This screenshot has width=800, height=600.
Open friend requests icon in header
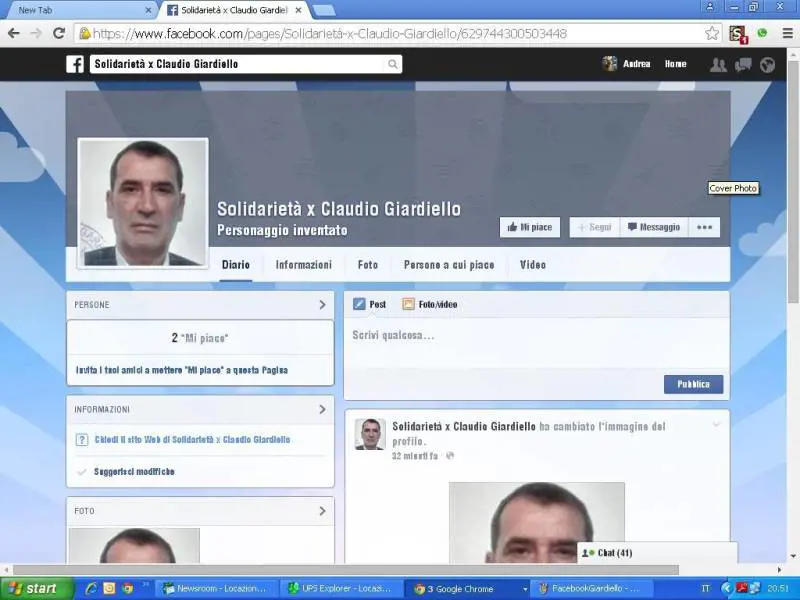pyautogui.click(x=718, y=64)
